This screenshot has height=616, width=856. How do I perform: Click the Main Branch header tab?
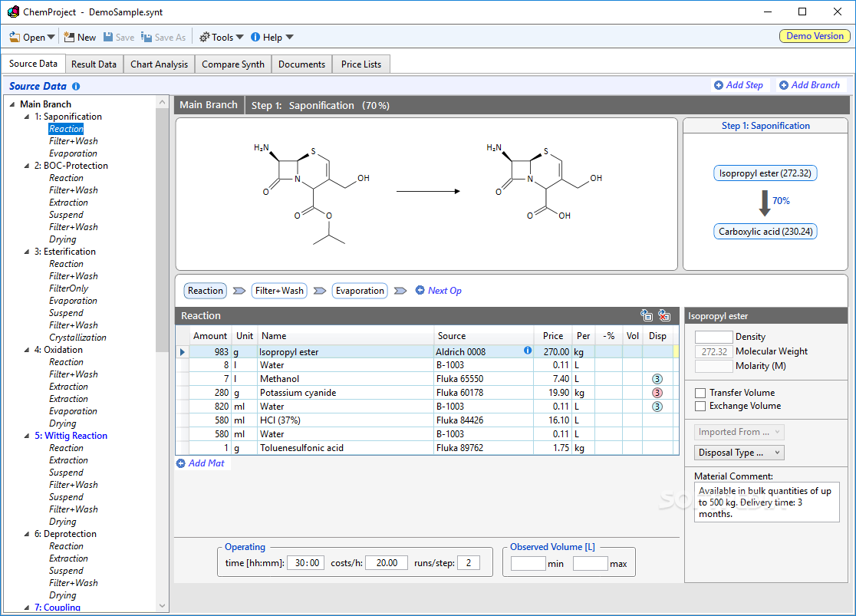pyautogui.click(x=209, y=105)
